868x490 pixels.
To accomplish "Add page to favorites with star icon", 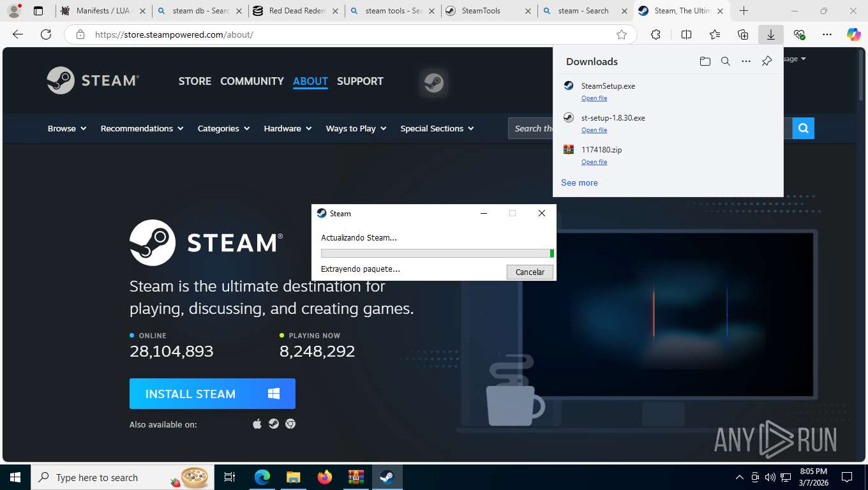I will click(x=622, y=34).
